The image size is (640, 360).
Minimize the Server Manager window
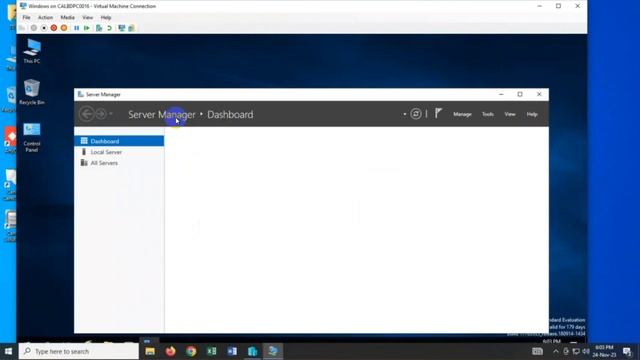pyautogui.click(x=501, y=94)
